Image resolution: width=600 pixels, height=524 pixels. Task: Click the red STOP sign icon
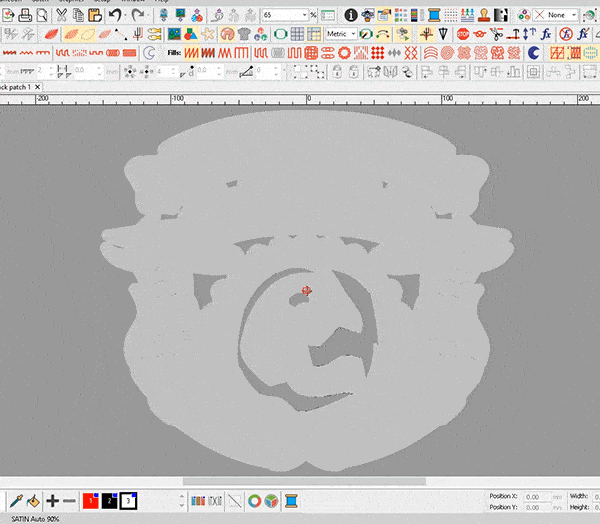[463, 34]
